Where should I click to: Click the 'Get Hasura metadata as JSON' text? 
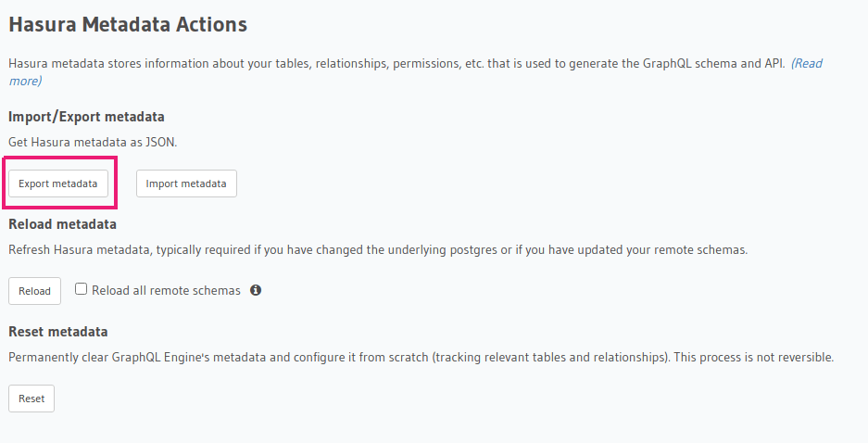[x=93, y=143]
